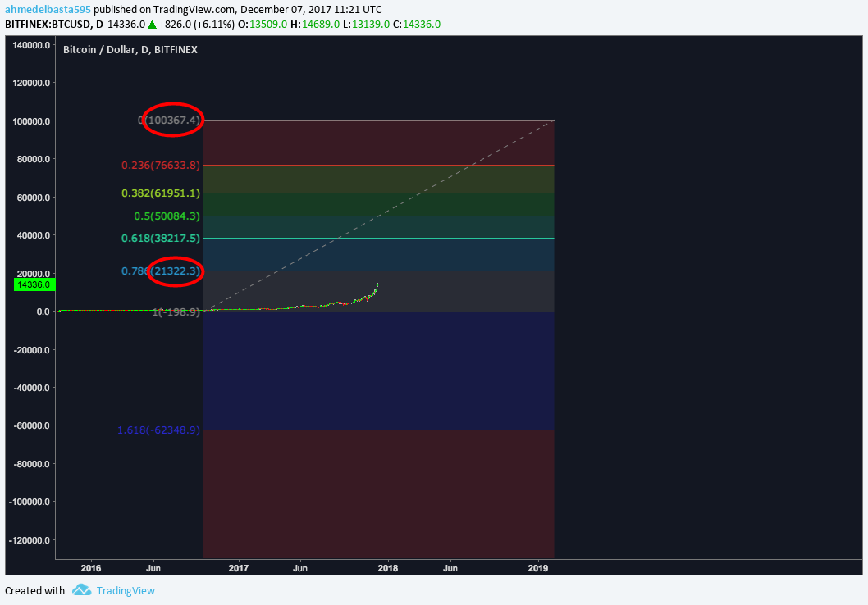Click the TradingView link at bottom

coord(126,590)
